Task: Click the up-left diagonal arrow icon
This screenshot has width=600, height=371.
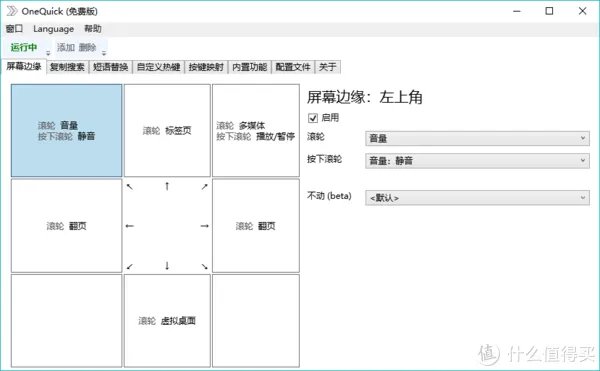Action: pos(130,187)
